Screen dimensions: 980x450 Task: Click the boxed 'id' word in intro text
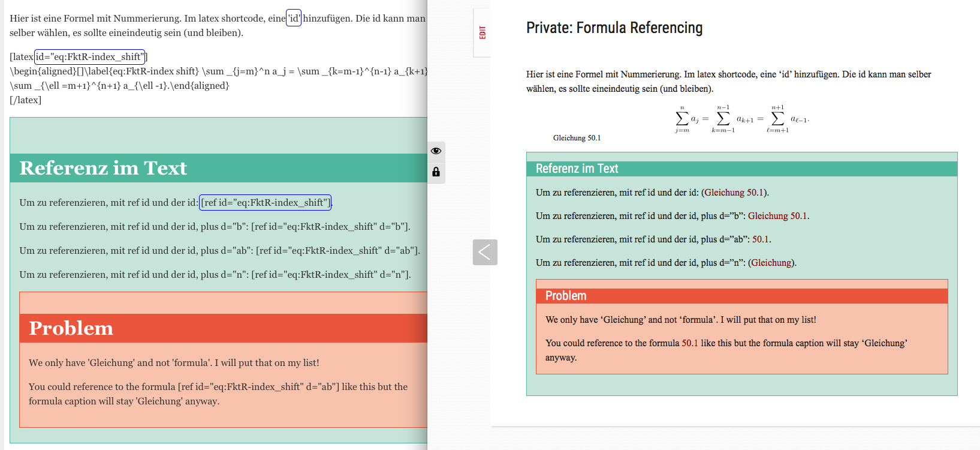(x=294, y=19)
